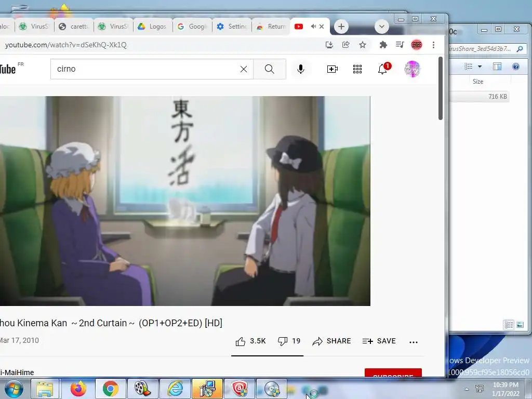Open Internet Explorer from the taskbar
Image resolution: width=532 pixels, height=399 pixels.
point(176,389)
